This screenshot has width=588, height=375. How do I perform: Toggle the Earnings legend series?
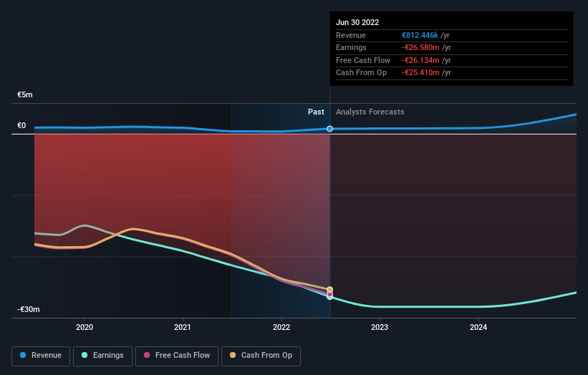[x=102, y=356]
